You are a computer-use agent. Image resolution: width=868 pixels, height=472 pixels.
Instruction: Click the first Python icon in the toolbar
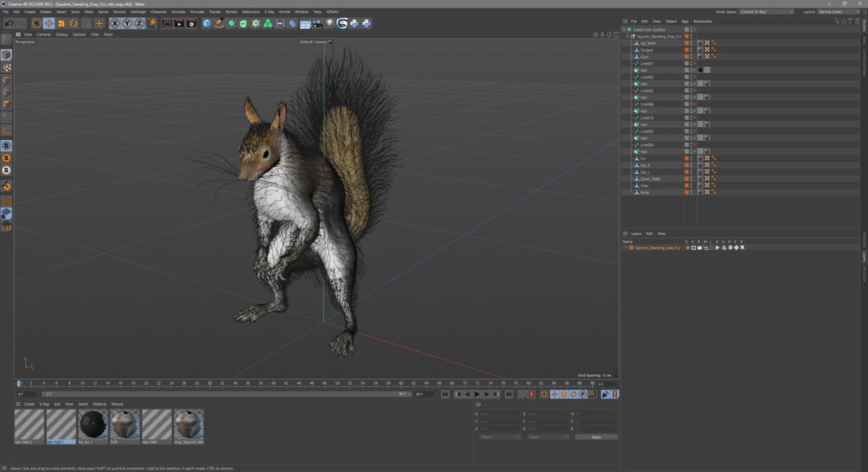[354, 24]
